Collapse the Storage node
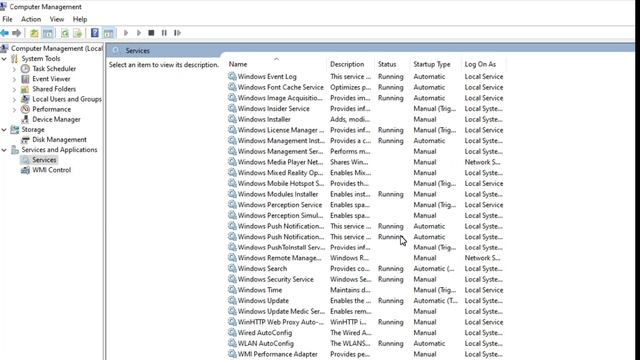This screenshot has height=360, width=640. coord(4,130)
